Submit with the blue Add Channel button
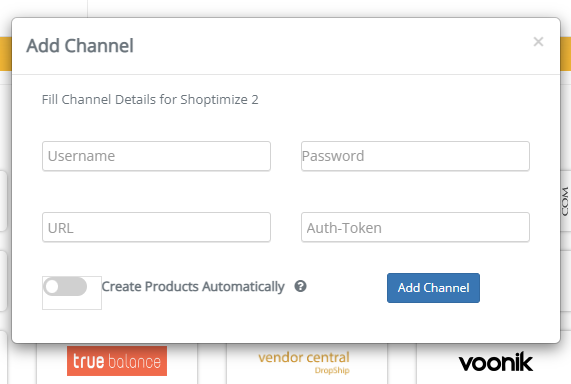The image size is (571, 384). pos(433,288)
